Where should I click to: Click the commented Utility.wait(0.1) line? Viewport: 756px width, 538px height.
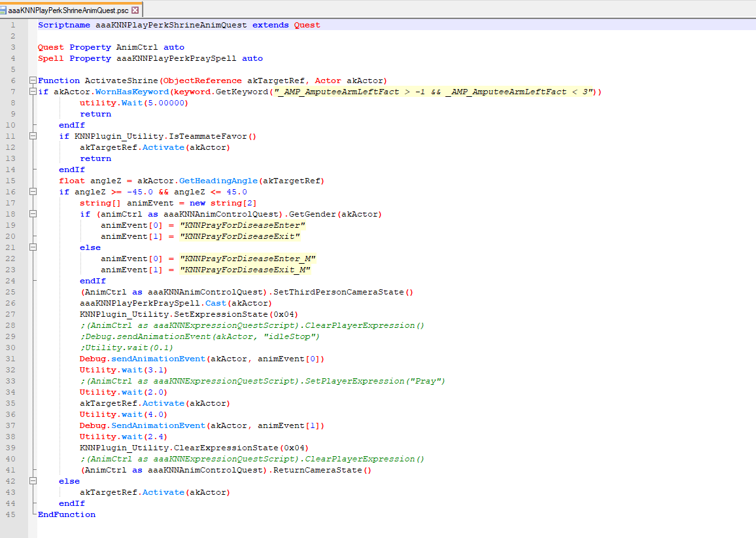127,348
